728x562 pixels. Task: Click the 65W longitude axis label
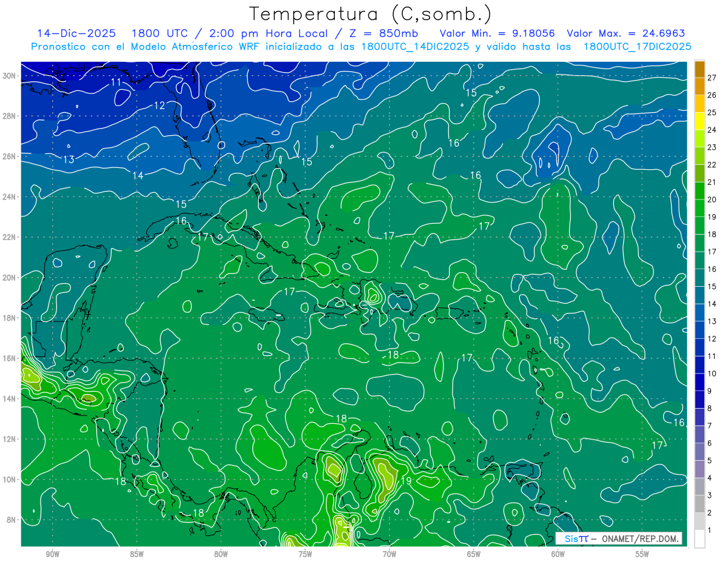474,554
